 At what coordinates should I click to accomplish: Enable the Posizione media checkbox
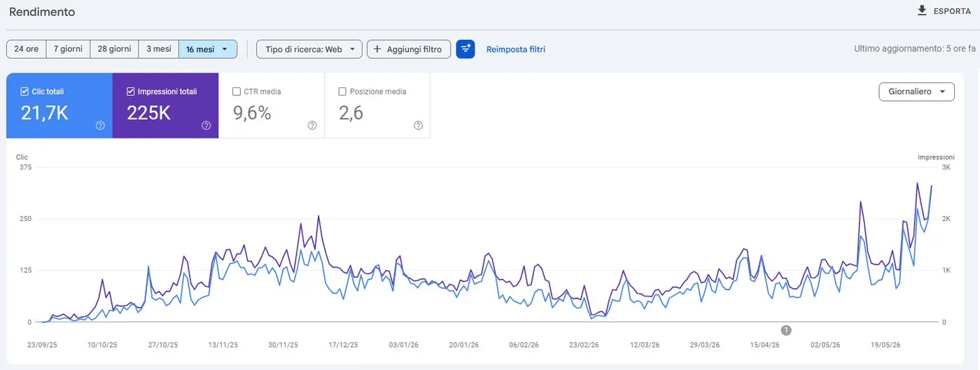click(342, 92)
